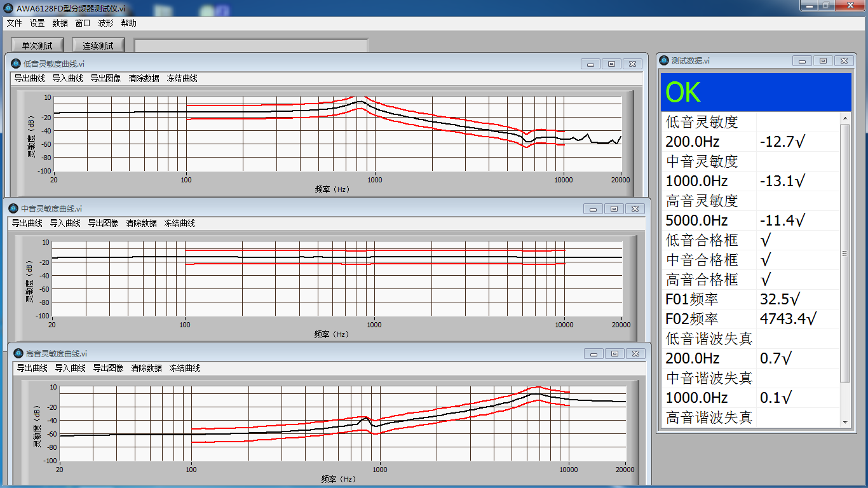Open the 波形 menu
The width and height of the screenshot is (868, 488).
(105, 23)
